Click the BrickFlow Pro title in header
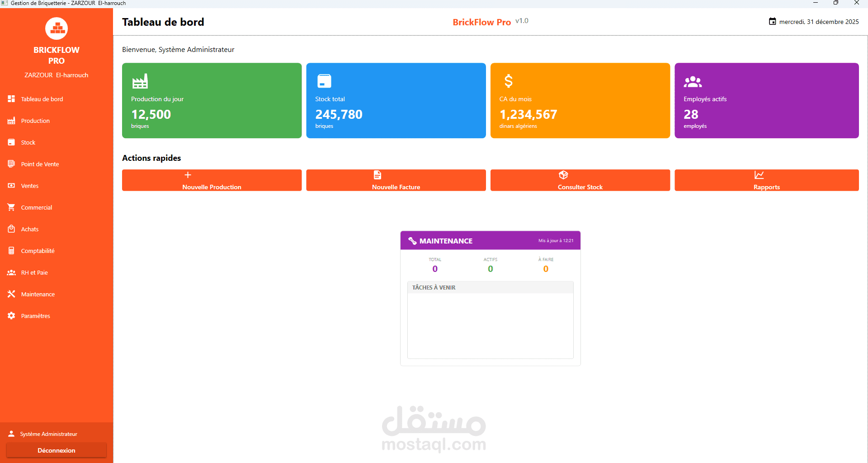868x463 pixels. (481, 22)
